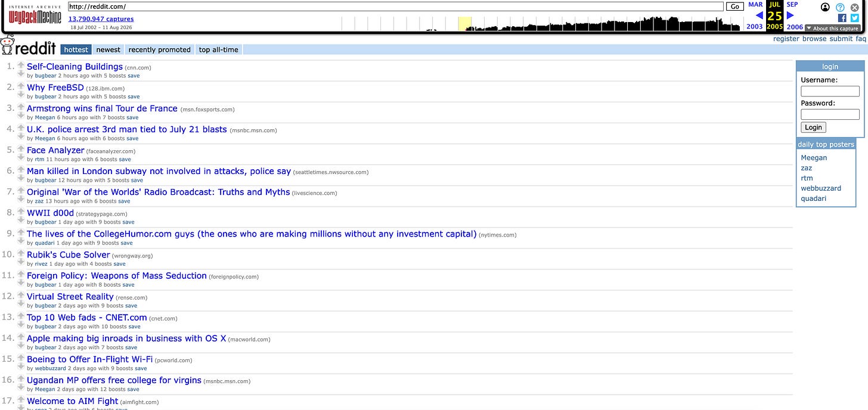Screen dimensions: 868x410
Task: Open the submit link
Action: (x=841, y=39)
